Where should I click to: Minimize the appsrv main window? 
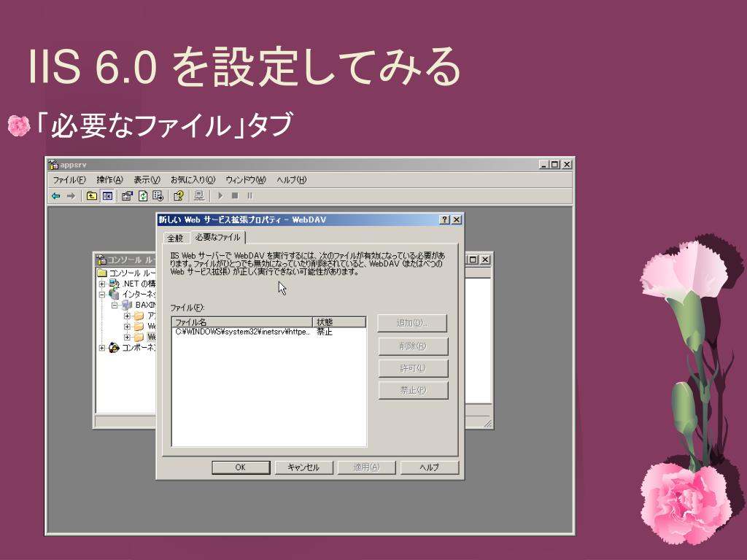(x=544, y=164)
